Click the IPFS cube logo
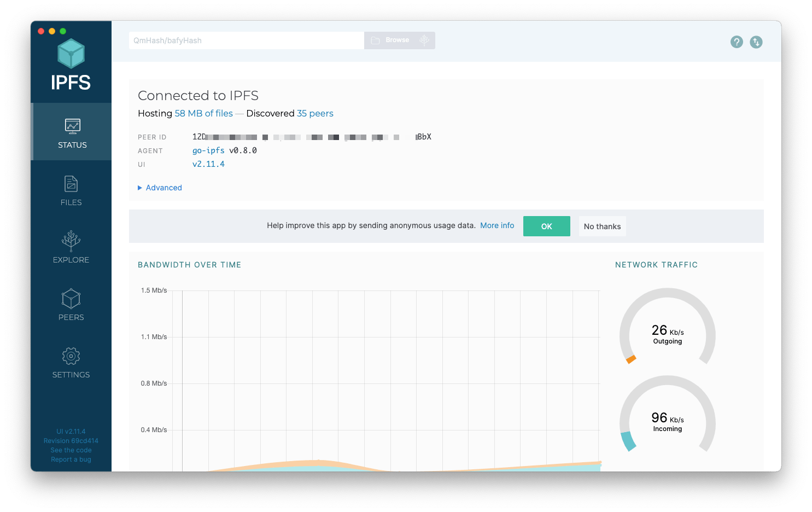Screen dimensions: 812x512 point(71,54)
